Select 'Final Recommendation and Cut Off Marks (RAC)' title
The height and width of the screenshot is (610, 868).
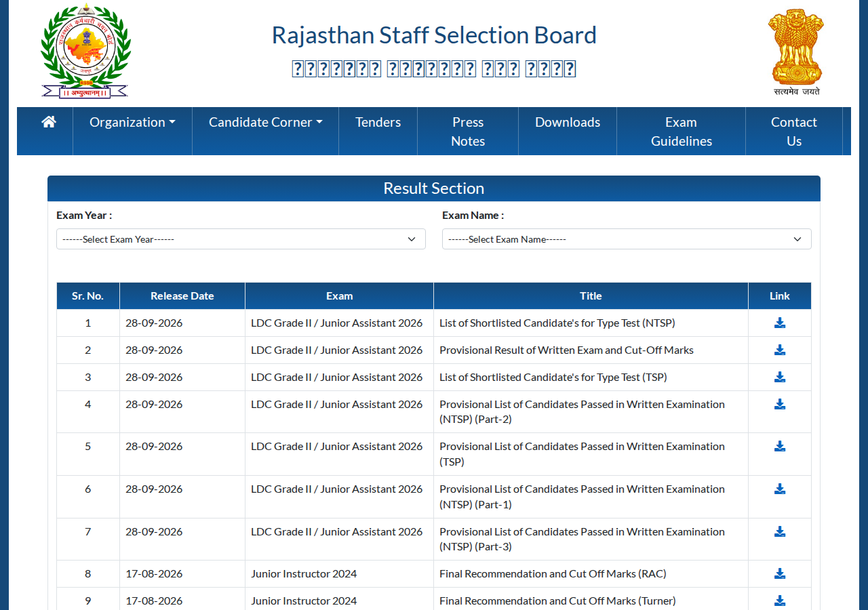(553, 573)
